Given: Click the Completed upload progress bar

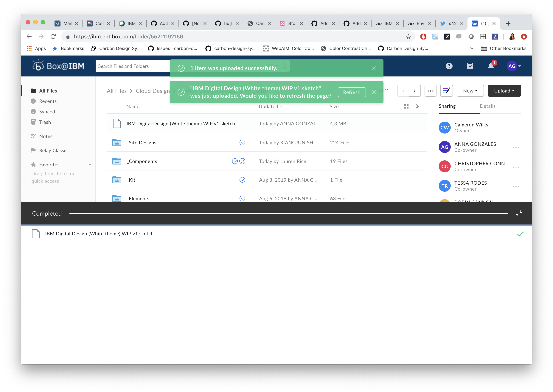Looking at the screenshot, I should [x=288, y=213].
